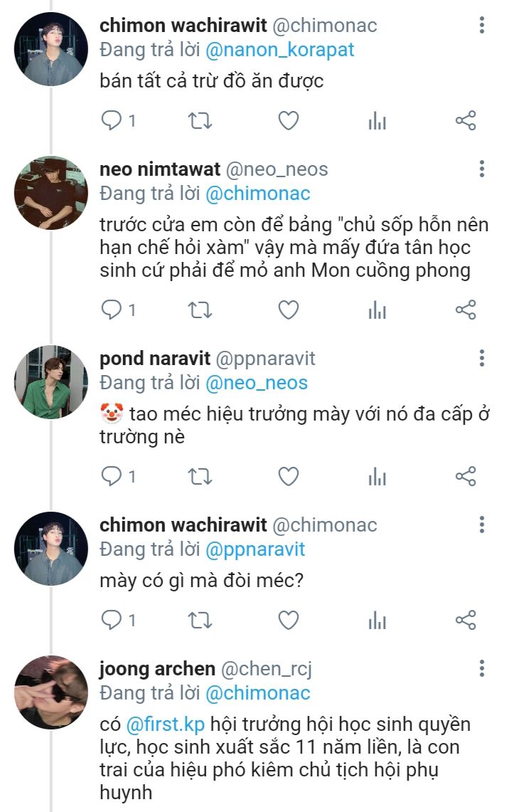Expand the menu for pond naravit's tweet

[x=482, y=359]
